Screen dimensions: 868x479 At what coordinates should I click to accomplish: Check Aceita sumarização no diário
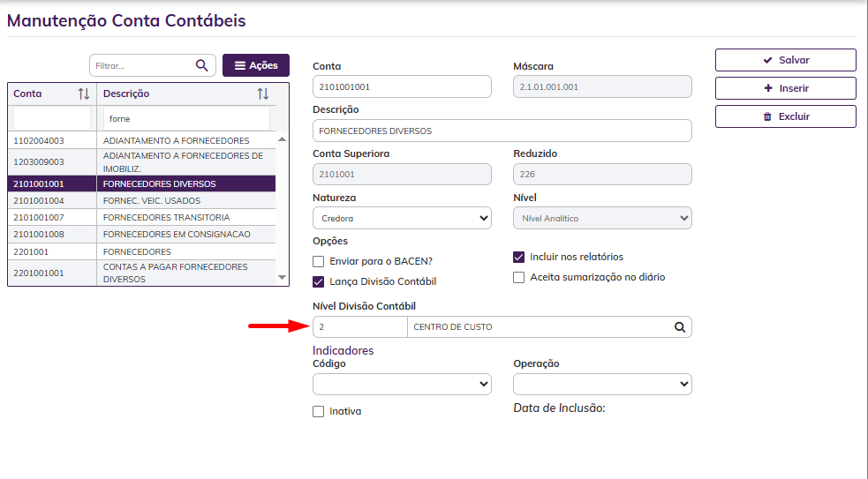(519, 277)
